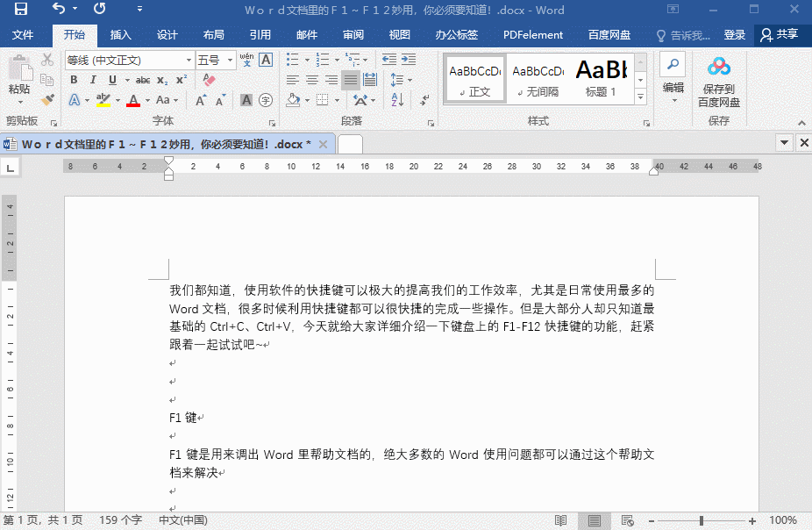This screenshot has height=530, width=812.
Task: Open Paragraph dialog launcher
Action: [x=431, y=123]
